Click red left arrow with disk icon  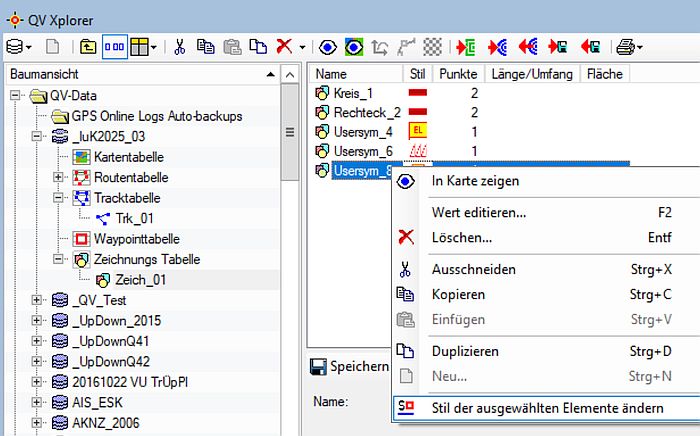pyautogui.click(x=590, y=47)
